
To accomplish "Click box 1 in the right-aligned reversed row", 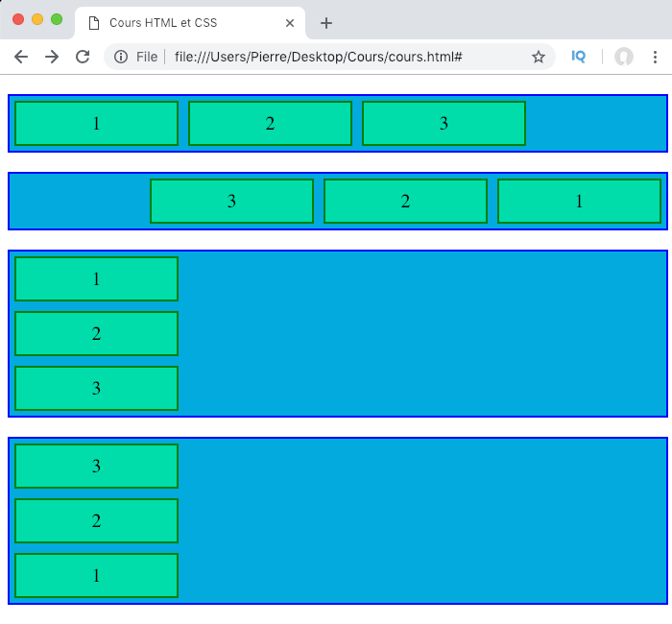I will (x=579, y=201).
